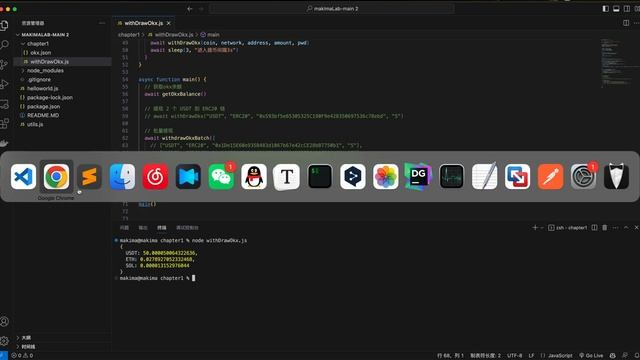This screenshot has height=360, width=640.
Task: Change LF line ending in status bar
Action: tap(531, 356)
